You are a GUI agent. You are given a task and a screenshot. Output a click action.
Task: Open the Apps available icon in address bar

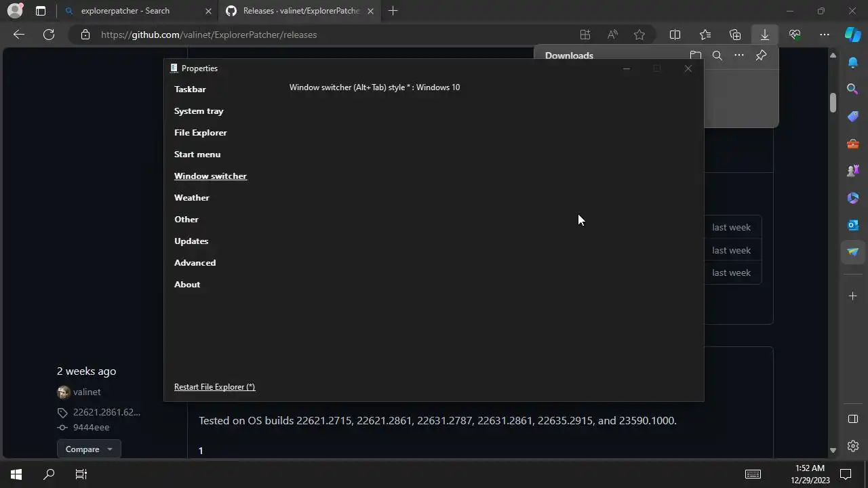click(585, 35)
